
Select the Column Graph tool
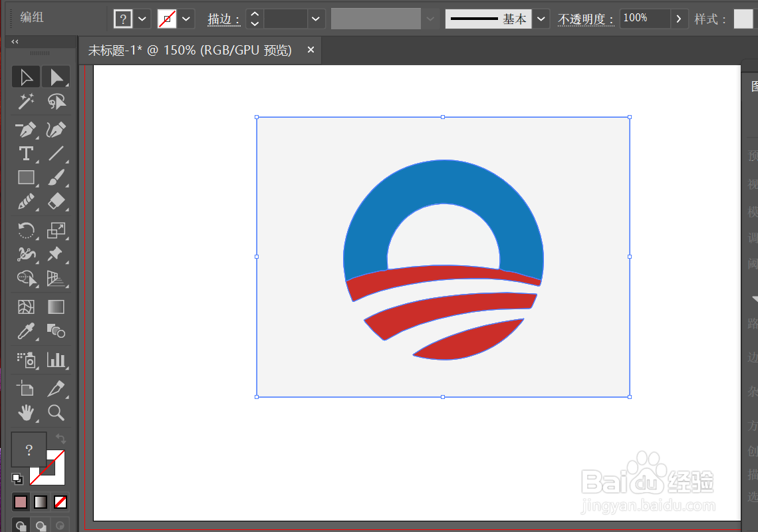coord(56,360)
